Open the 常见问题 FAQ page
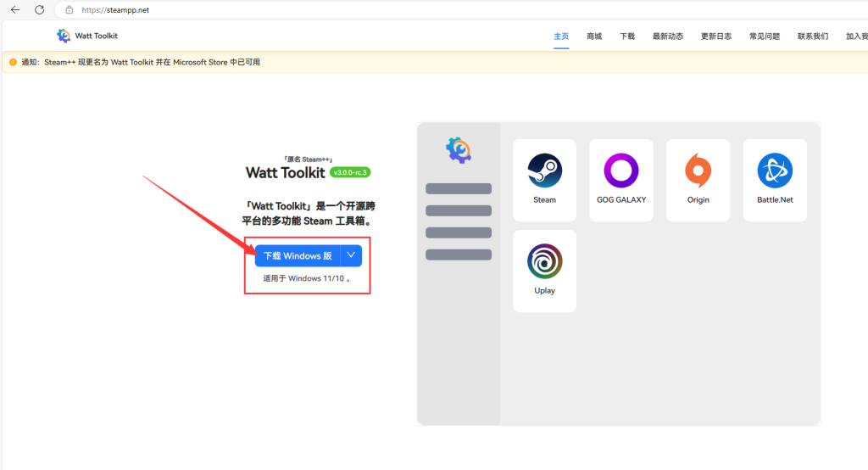 pyautogui.click(x=765, y=36)
